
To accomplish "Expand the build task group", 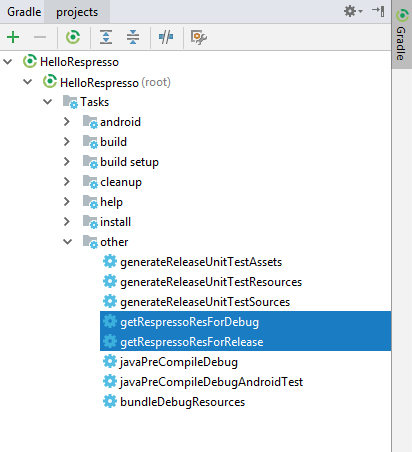I will [67, 142].
